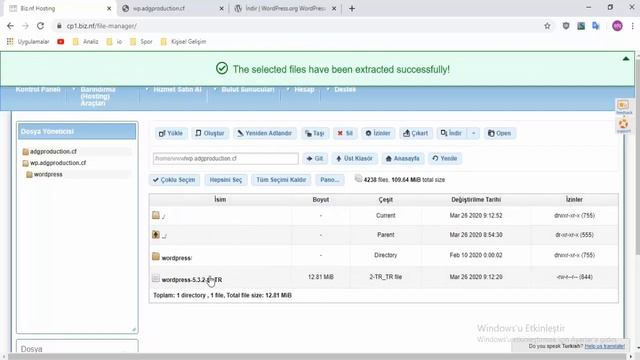The width and height of the screenshot is (640, 360).
Task: Reload the page
Action: click(40, 26)
